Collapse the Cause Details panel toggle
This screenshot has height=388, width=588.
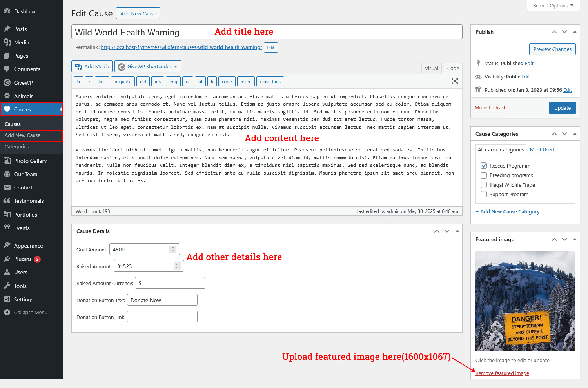point(457,231)
